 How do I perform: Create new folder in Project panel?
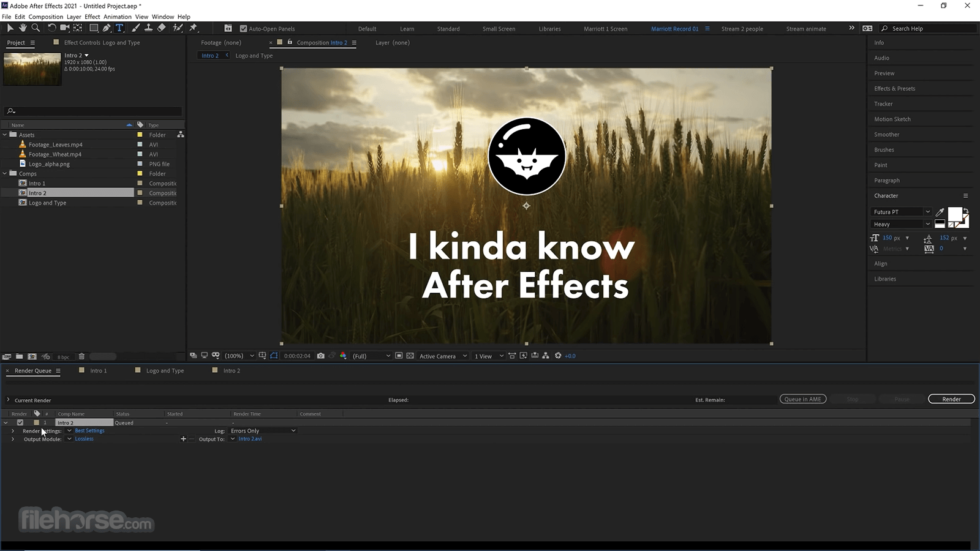(x=20, y=356)
